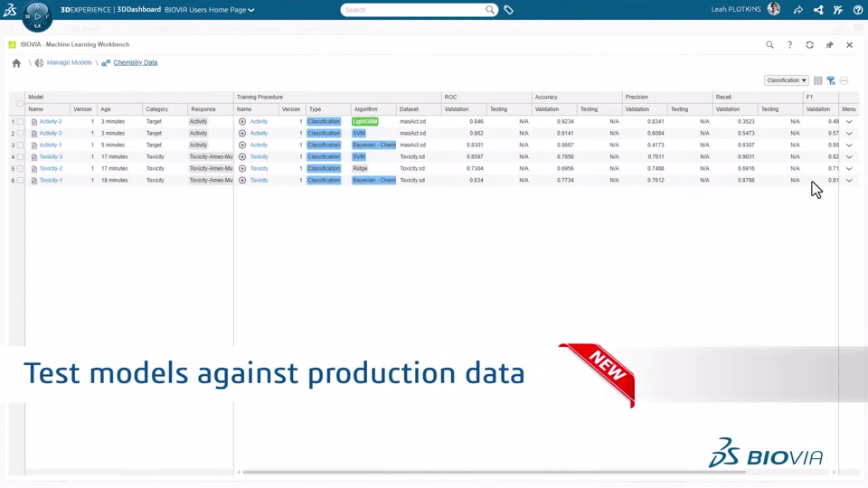The image size is (868, 488).
Task: Open the Toxicity-1 model link
Action: click(x=51, y=181)
